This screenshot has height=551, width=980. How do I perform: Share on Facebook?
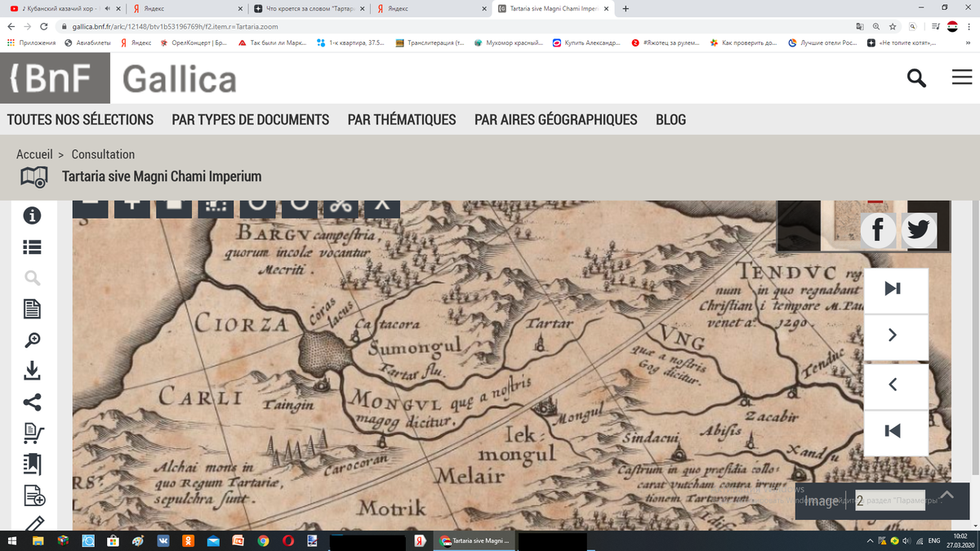pos(878,230)
